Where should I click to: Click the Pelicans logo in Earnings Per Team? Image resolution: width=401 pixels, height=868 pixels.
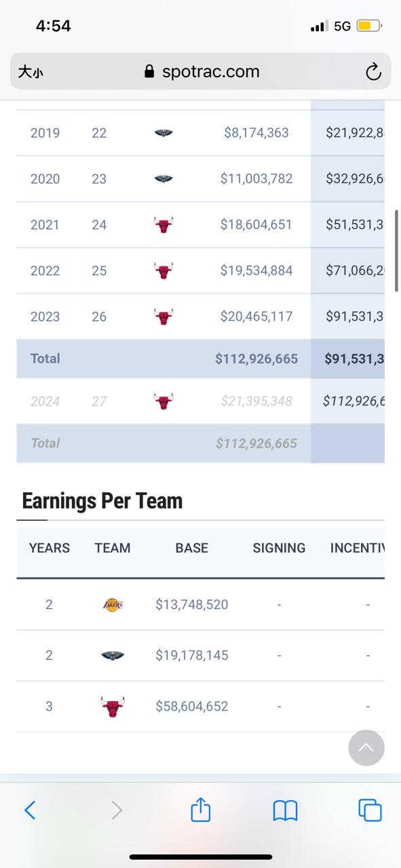[x=113, y=656]
